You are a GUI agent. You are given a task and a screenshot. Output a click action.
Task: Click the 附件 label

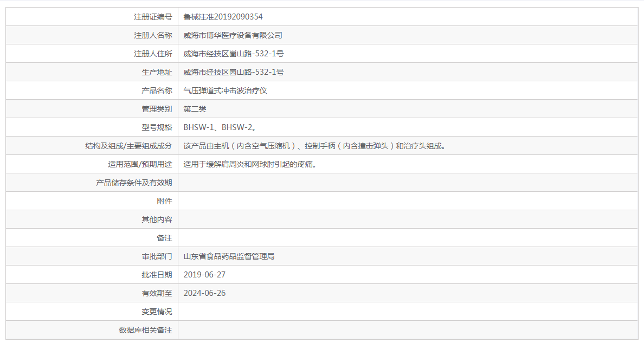coord(164,201)
